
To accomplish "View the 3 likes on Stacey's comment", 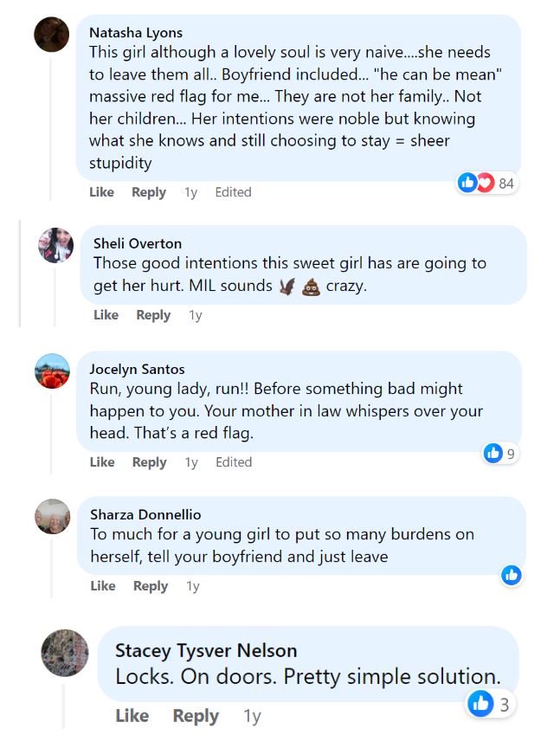I will click(x=490, y=704).
